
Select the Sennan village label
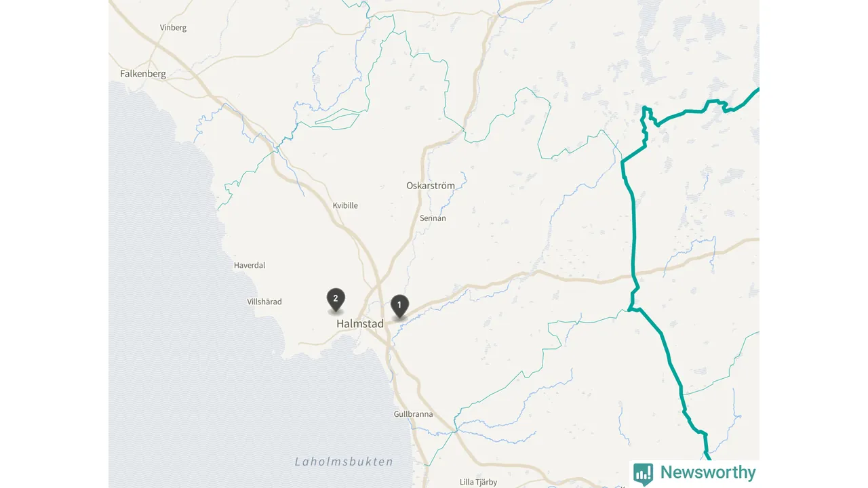pyautogui.click(x=433, y=218)
